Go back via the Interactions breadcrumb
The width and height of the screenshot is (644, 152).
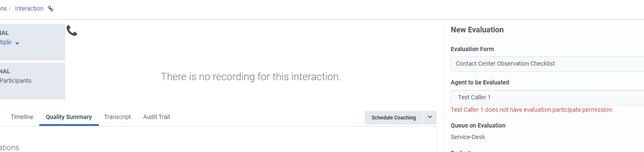(3, 9)
